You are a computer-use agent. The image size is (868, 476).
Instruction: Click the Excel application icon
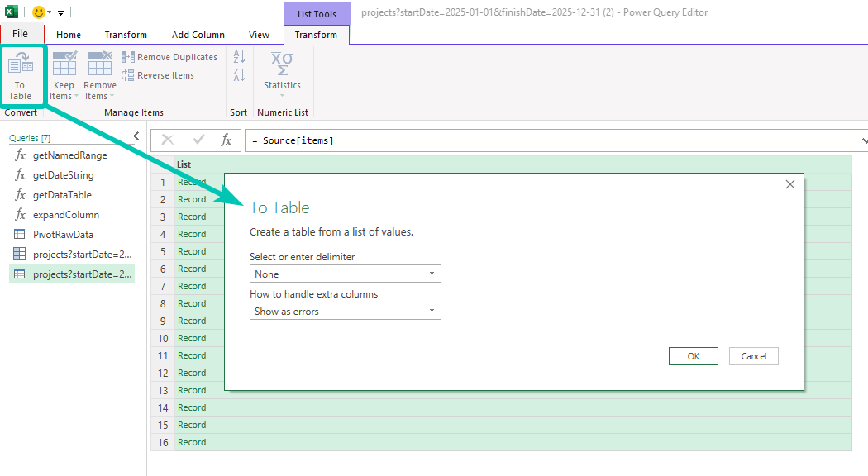[11, 12]
